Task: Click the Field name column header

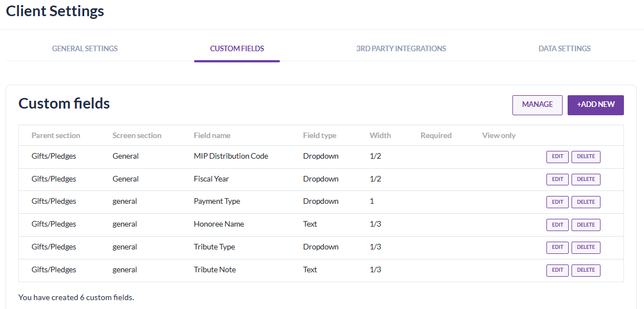Action: [212, 135]
